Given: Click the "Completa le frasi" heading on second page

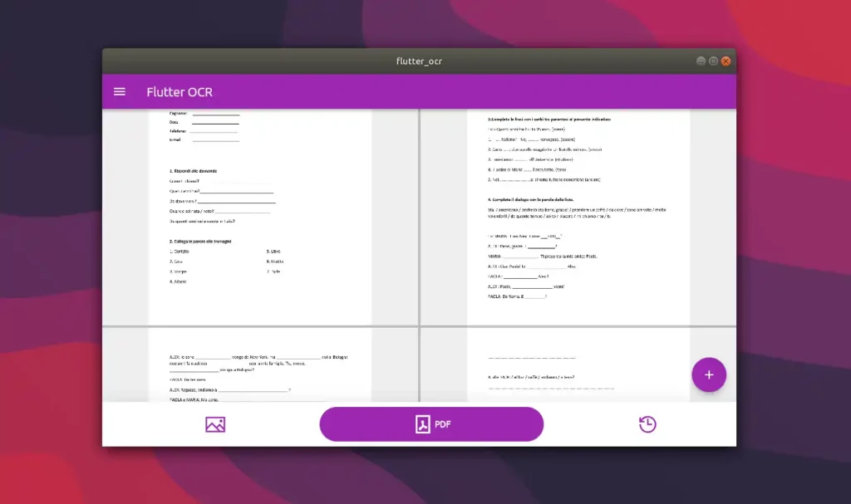Looking at the screenshot, I should click(548, 120).
